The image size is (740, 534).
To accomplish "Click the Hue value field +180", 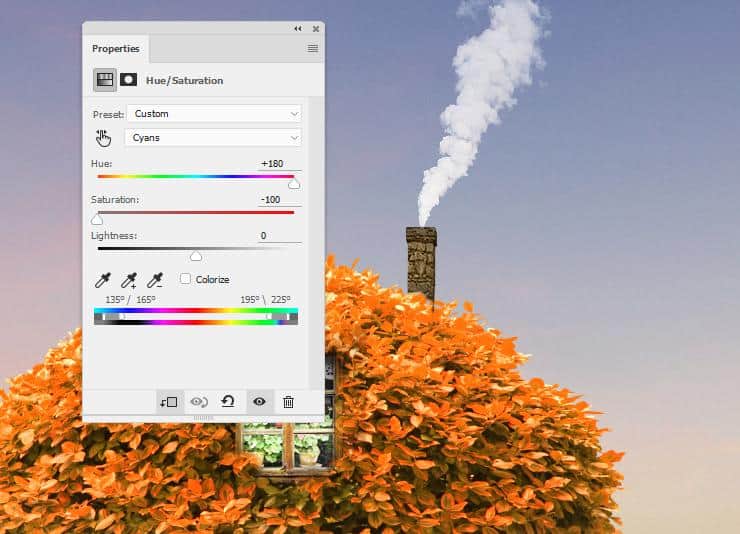I will point(279,164).
